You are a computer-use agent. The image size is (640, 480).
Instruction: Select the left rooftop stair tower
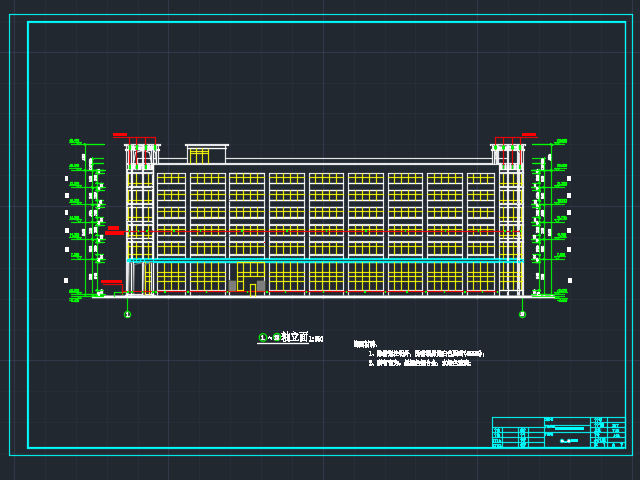coord(142,153)
